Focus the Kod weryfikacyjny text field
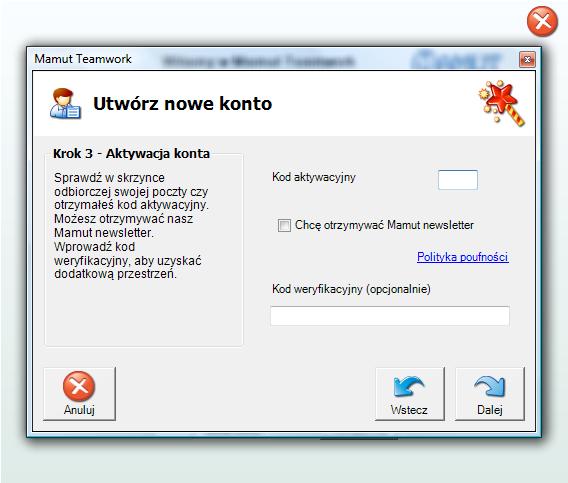 390,316
